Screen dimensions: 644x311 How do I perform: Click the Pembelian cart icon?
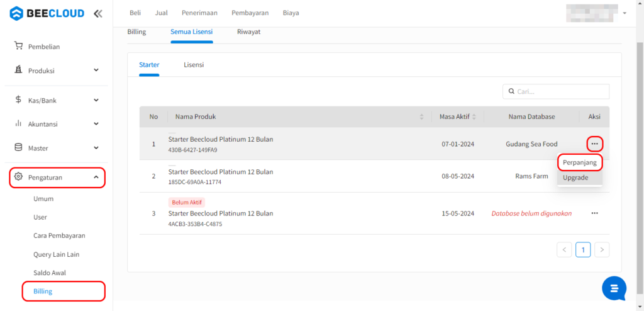19,46
